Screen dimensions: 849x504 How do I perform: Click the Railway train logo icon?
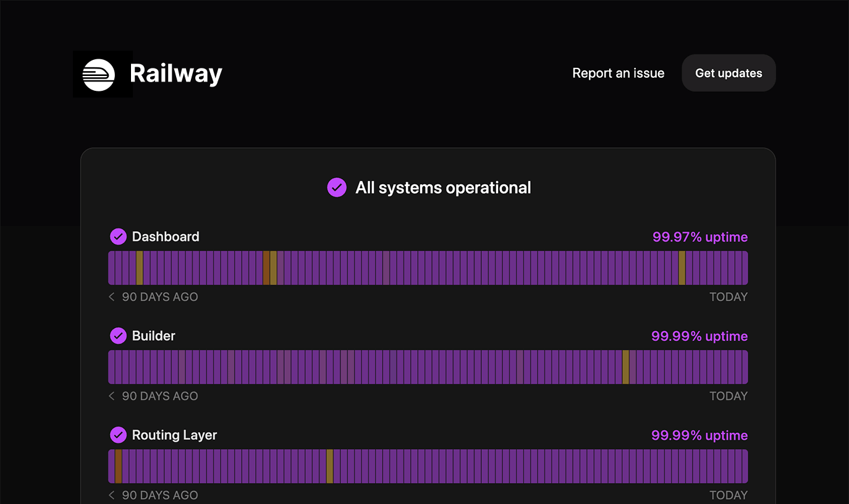99,75
